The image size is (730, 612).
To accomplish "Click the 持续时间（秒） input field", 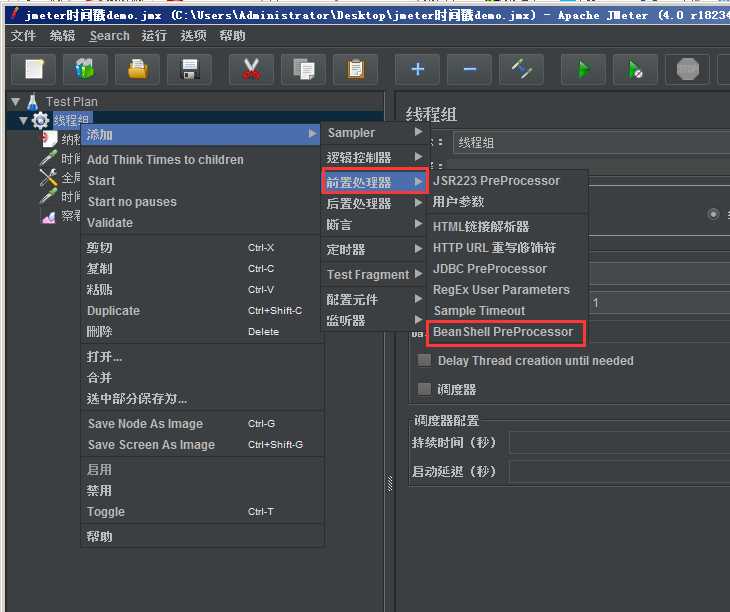I will pyautogui.click(x=620, y=442).
